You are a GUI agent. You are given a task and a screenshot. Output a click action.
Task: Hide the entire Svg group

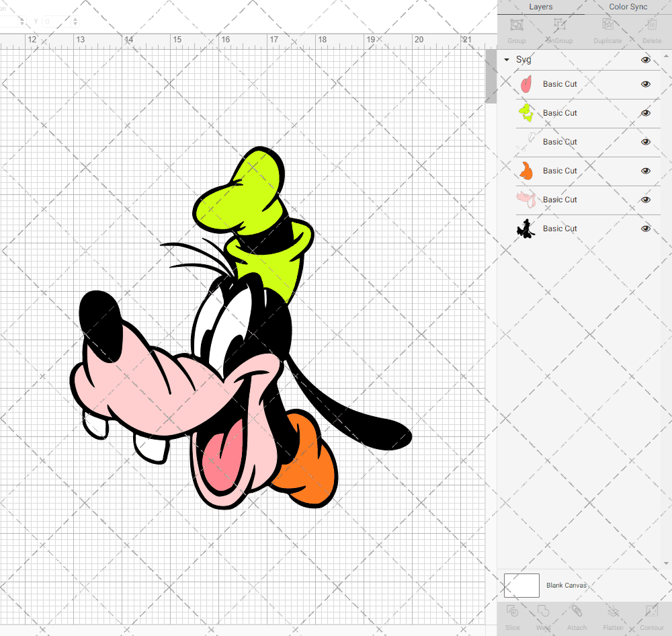tap(645, 60)
